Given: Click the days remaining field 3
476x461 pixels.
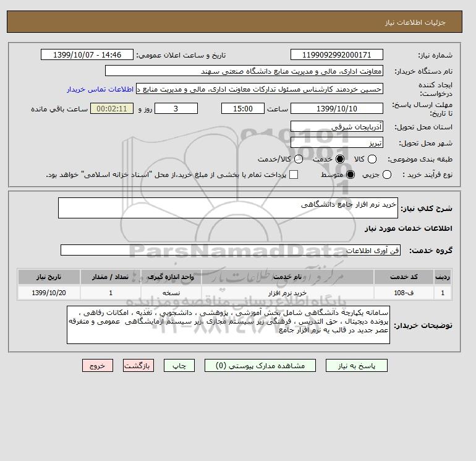Looking at the screenshot, I should (176, 108).
